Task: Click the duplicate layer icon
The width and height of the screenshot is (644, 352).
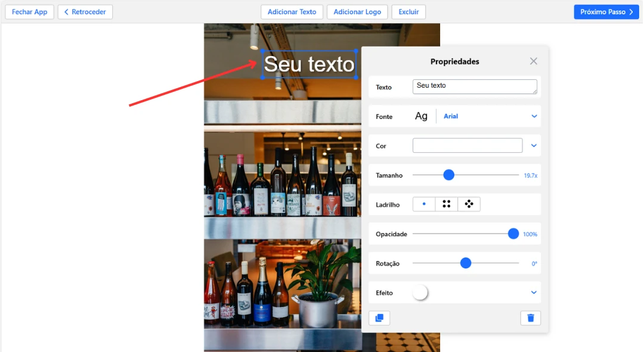Action: click(x=379, y=318)
